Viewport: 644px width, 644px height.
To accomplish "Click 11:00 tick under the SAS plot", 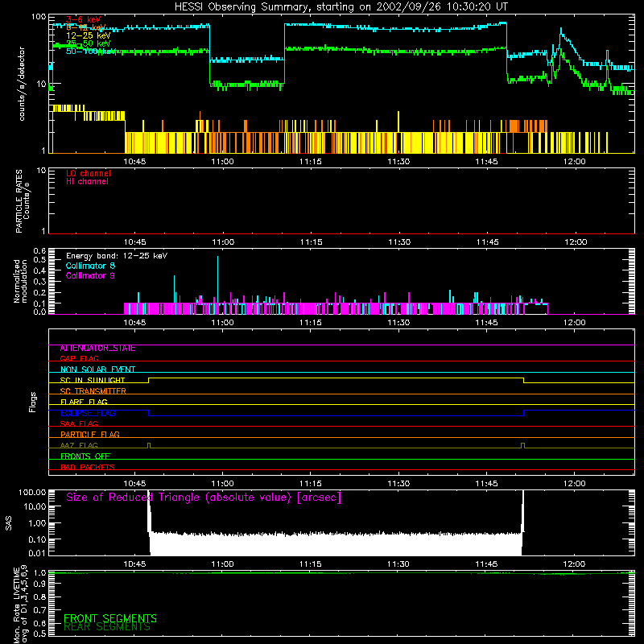I will (223, 564).
